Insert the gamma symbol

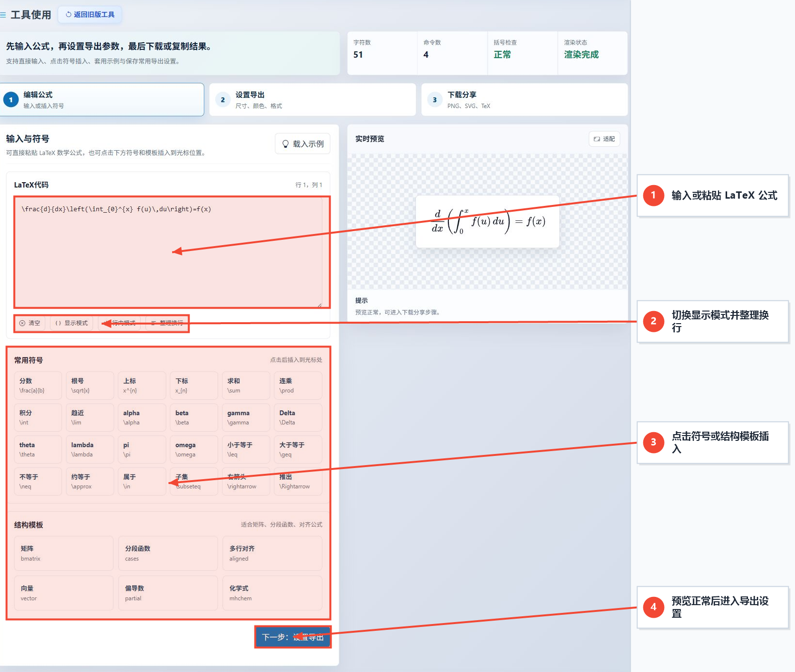[246, 418]
